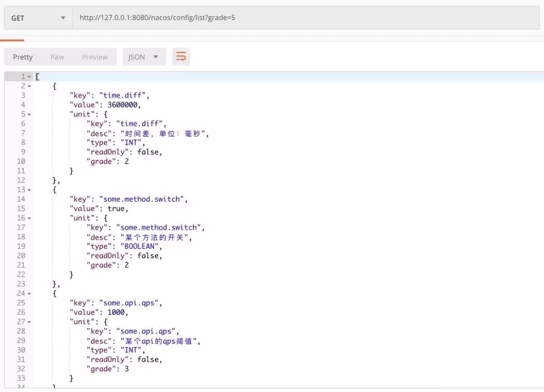This screenshot has width=544, height=392.
Task: Click "some.api.qps" on line 28
Action: [146, 331]
